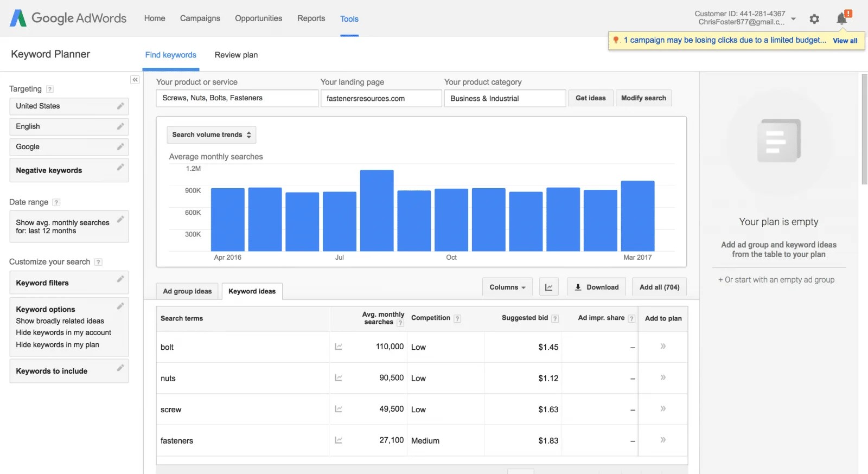Screen dimensions: 868x474
Task: Expand the customer account dropdown arrow
Action: pyautogui.click(x=793, y=18)
